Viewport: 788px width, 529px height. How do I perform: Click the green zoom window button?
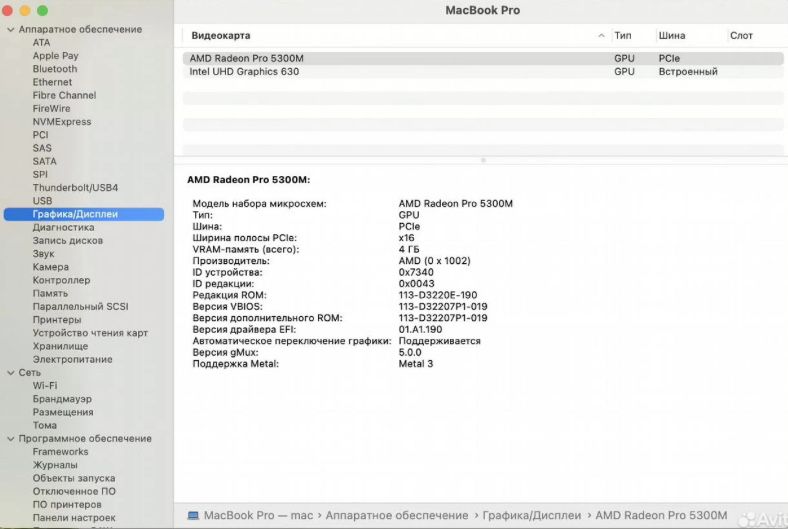43,10
